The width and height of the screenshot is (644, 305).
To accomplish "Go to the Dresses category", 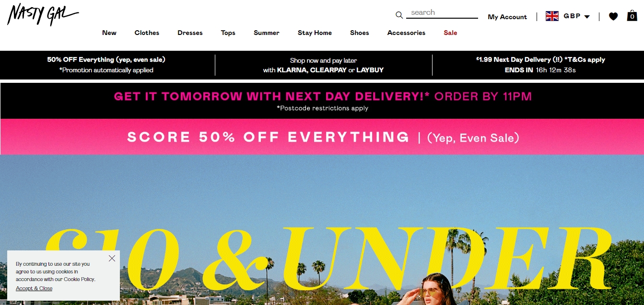I will point(190,33).
